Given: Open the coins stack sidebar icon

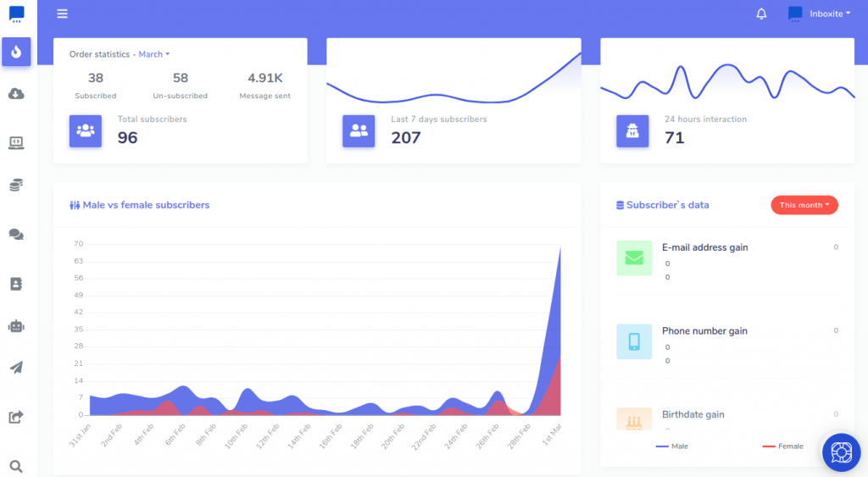Looking at the screenshot, I should click(16, 185).
